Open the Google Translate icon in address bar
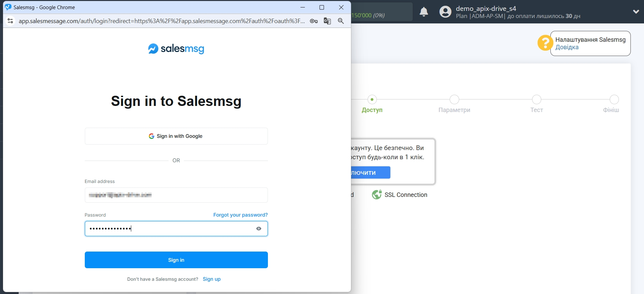Screen dimensions: 644x294 click(327, 21)
